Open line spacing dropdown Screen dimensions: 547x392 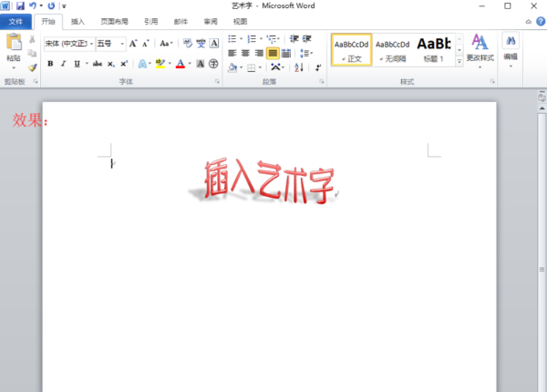[x=306, y=53]
